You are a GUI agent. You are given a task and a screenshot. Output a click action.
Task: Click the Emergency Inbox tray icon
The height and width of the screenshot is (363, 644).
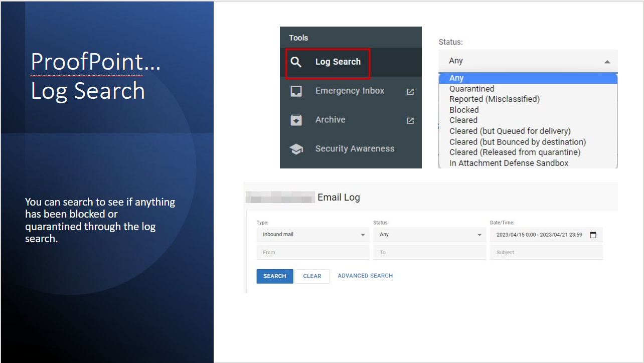tap(296, 91)
